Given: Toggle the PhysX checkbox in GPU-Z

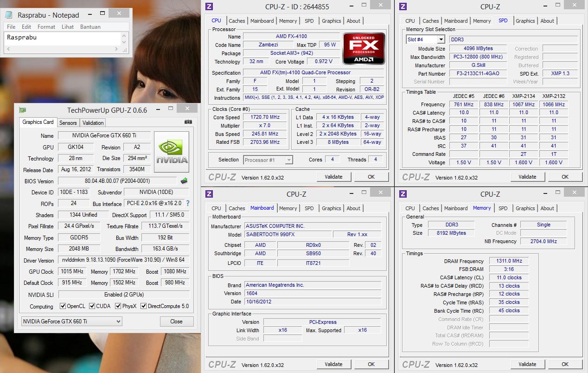Looking at the screenshot, I should coord(118,306).
